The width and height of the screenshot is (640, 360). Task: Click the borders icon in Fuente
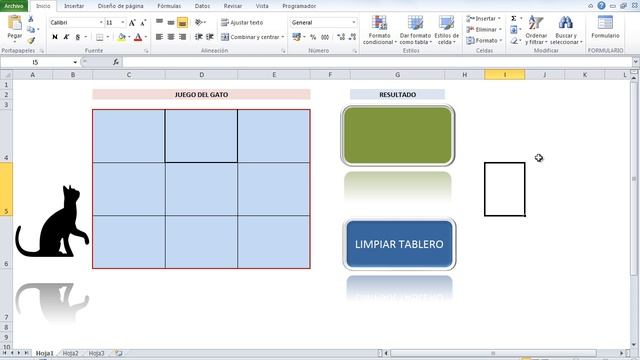click(100, 37)
